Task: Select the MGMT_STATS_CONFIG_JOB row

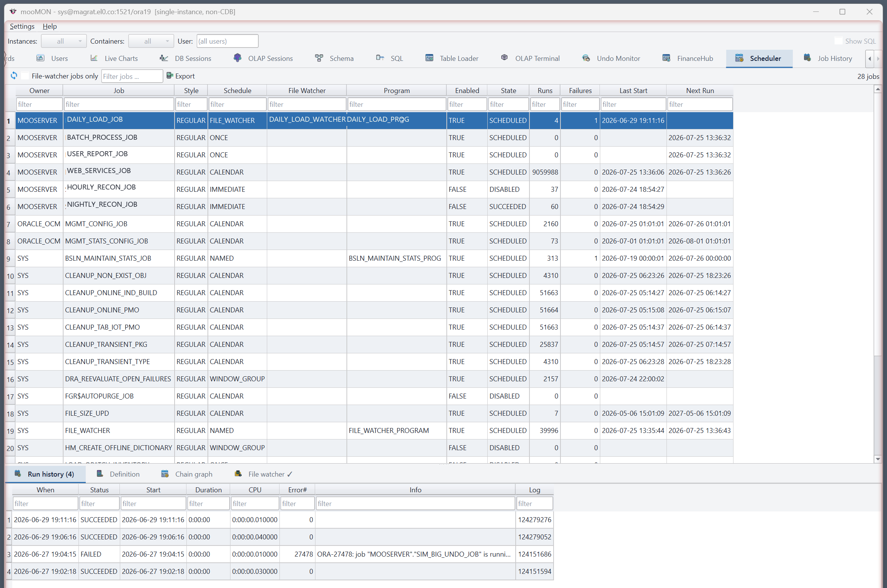Action: [x=374, y=241]
